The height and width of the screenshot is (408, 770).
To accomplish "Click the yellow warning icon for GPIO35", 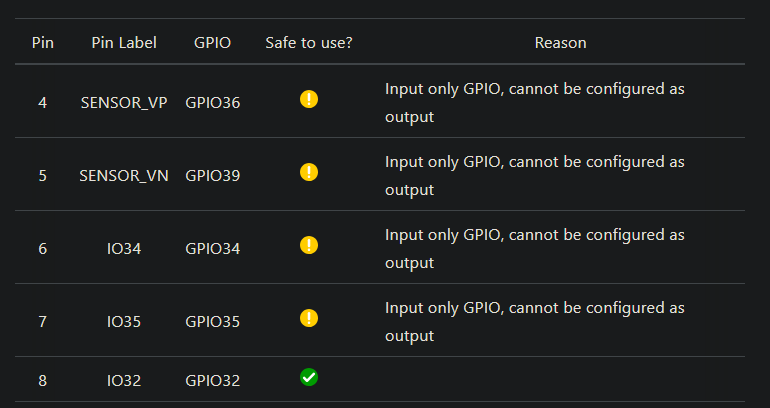I will click(x=309, y=318).
